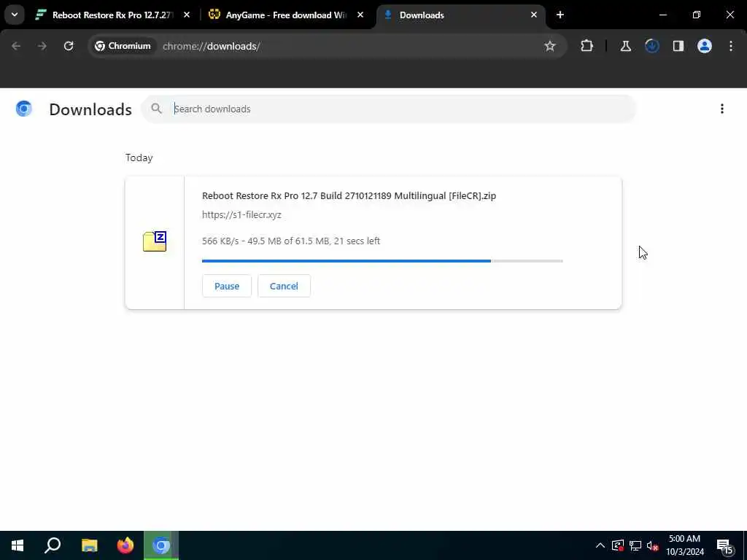The width and height of the screenshot is (747, 560).
Task: Launch Firefox from the taskbar
Action: tap(125, 545)
